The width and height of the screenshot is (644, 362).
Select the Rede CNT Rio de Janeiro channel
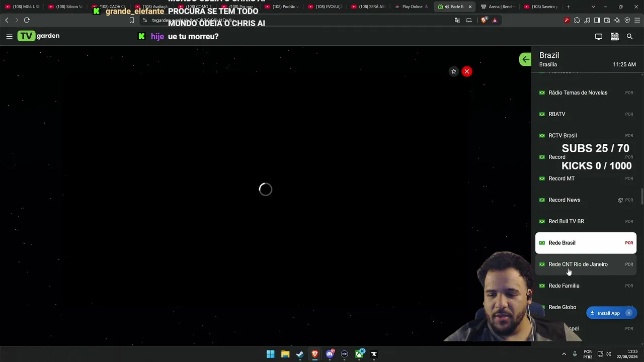tap(586, 264)
